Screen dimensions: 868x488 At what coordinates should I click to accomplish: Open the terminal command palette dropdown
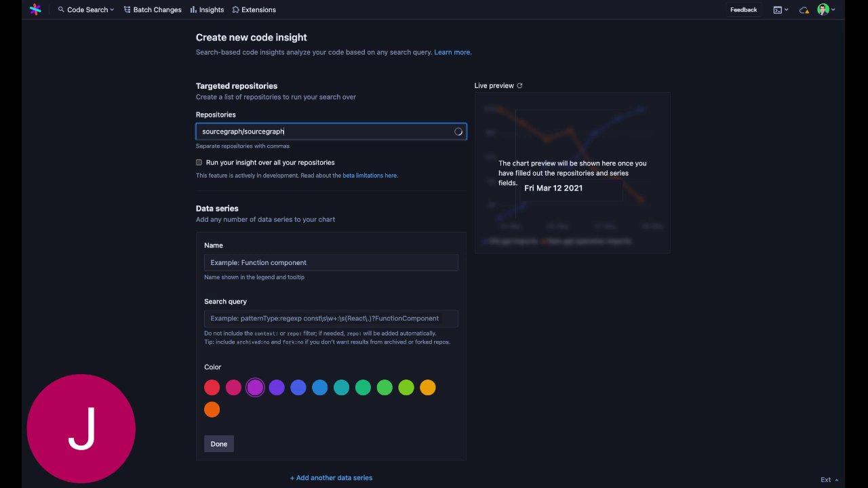(x=781, y=10)
